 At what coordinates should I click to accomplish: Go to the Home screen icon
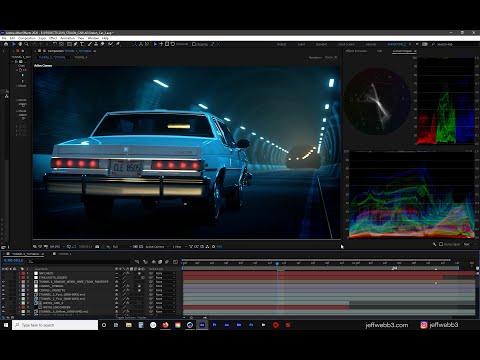(6, 44)
